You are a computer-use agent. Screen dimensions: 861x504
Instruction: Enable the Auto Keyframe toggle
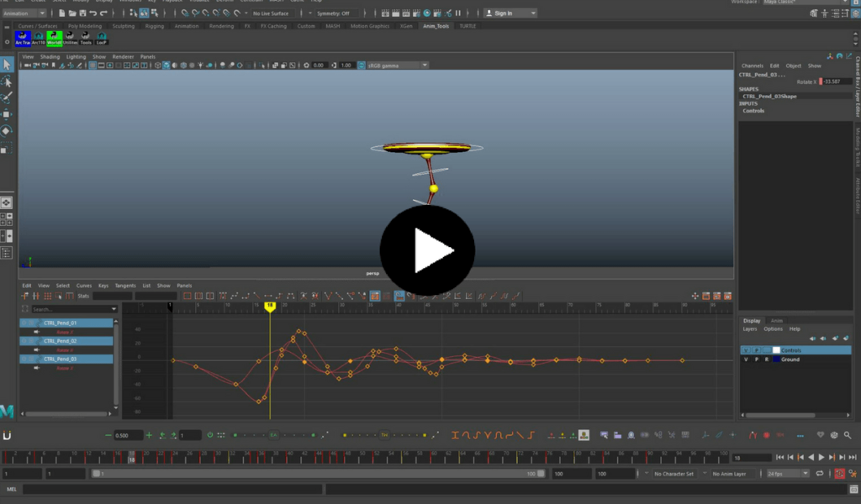tap(840, 473)
